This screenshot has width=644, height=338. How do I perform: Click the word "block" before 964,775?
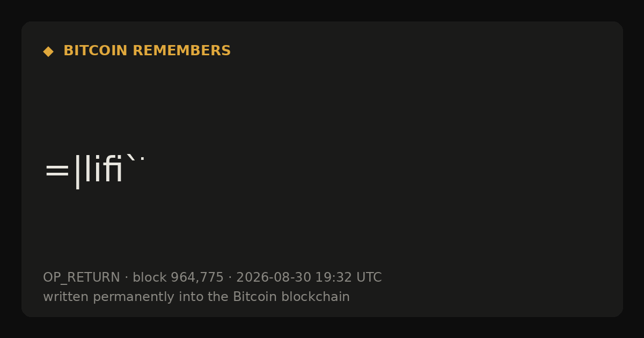pyautogui.click(x=150, y=277)
